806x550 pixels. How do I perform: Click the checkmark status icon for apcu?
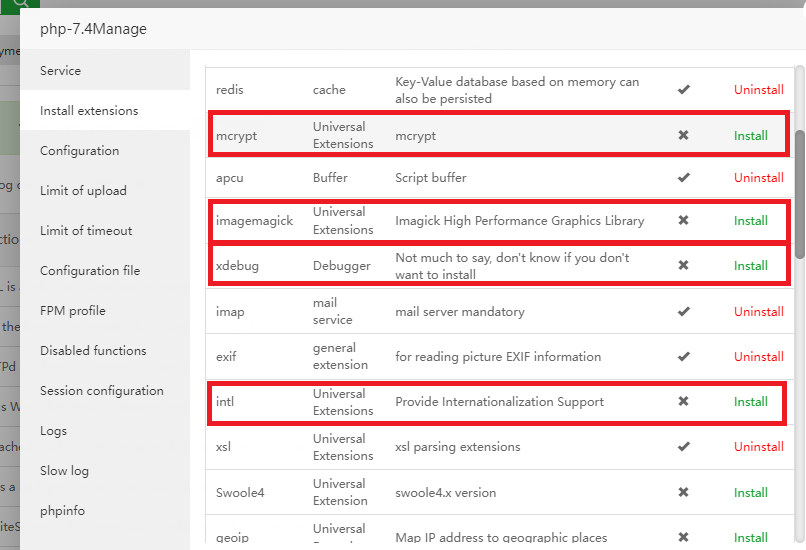[x=683, y=177]
